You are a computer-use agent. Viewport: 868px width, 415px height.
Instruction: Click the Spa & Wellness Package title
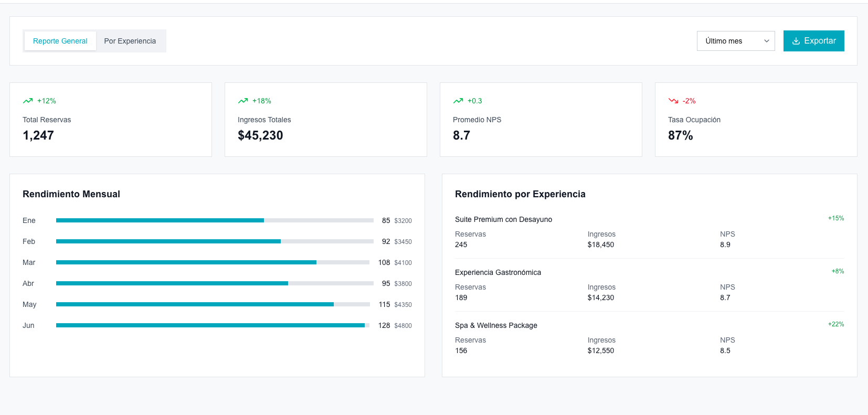(496, 325)
